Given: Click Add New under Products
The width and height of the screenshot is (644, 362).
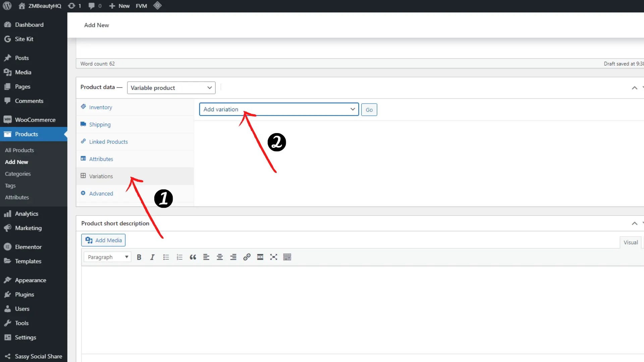Looking at the screenshot, I should 16,162.
